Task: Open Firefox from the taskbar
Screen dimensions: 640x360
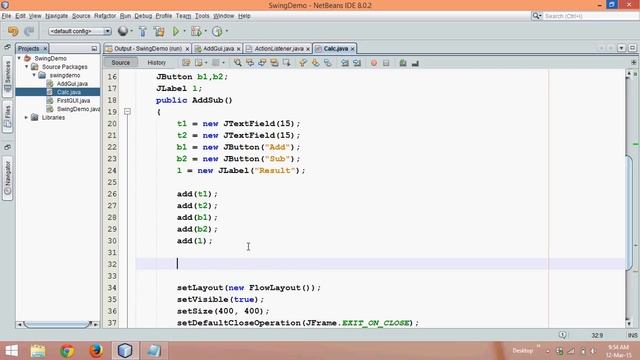Action: (x=96, y=351)
